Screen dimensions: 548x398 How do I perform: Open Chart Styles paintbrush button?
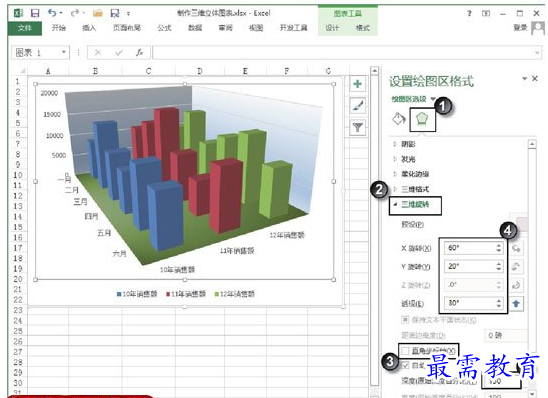[358, 106]
